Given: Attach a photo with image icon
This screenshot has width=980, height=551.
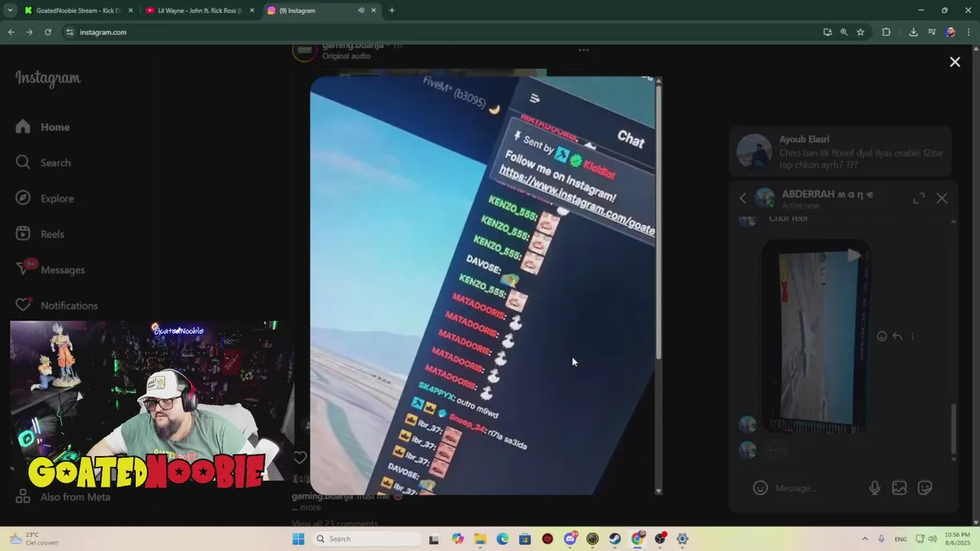Looking at the screenshot, I should pyautogui.click(x=900, y=487).
